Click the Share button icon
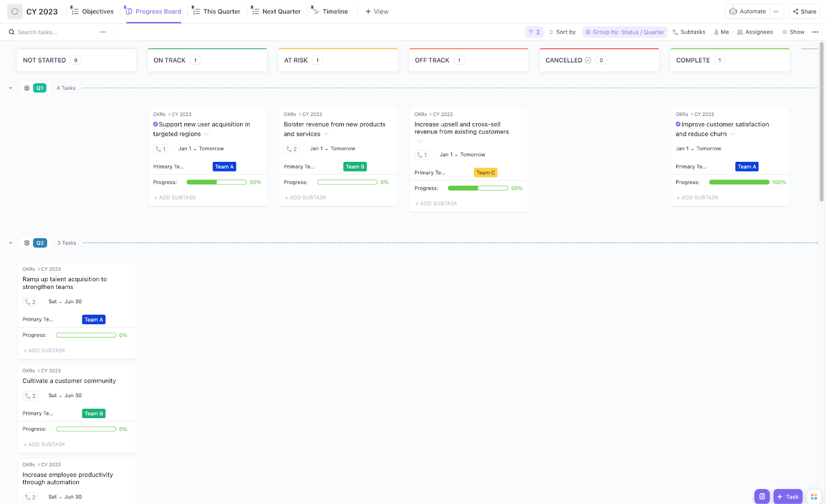 [x=796, y=11]
